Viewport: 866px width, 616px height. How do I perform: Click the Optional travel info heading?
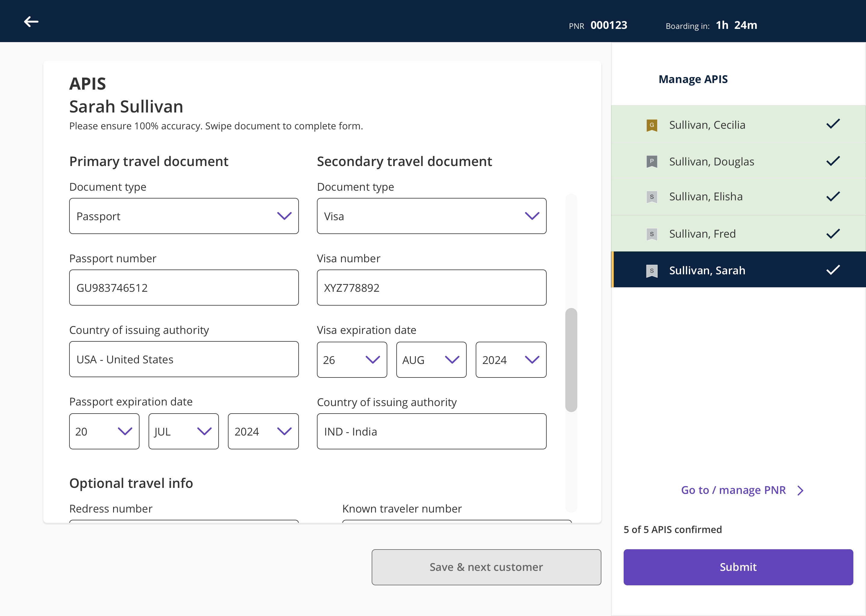[131, 483]
